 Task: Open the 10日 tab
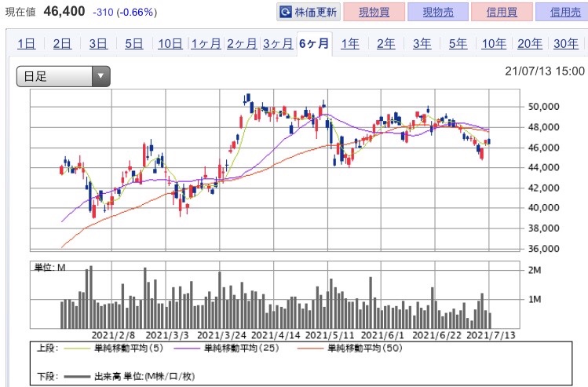170,44
